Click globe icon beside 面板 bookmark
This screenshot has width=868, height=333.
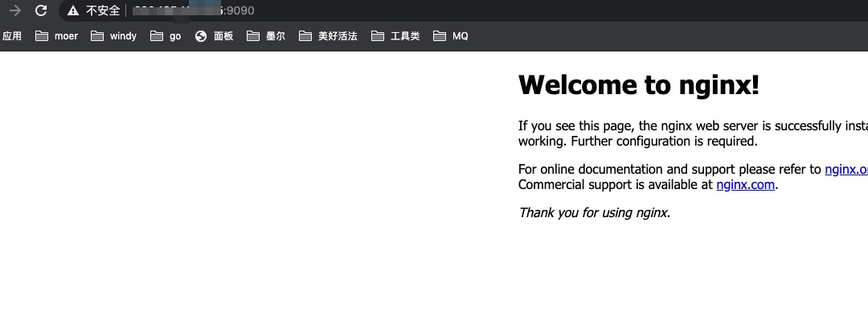(201, 36)
